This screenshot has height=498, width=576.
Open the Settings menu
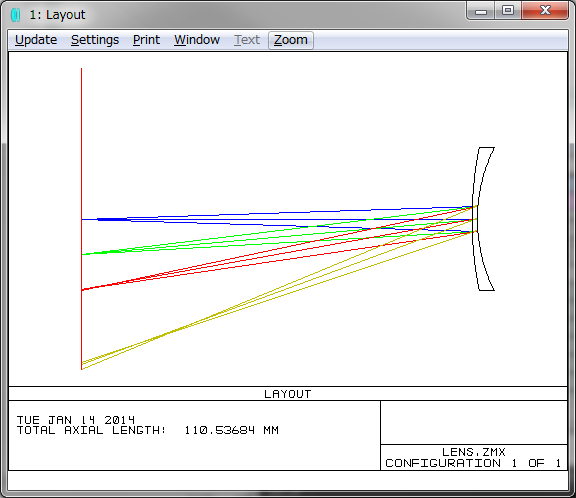95,40
